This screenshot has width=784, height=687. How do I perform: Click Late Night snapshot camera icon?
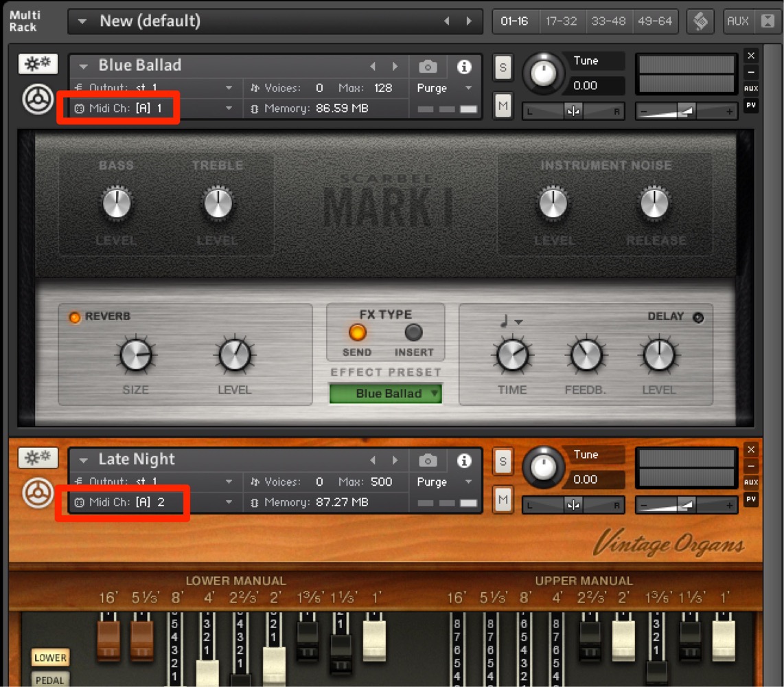tap(428, 460)
